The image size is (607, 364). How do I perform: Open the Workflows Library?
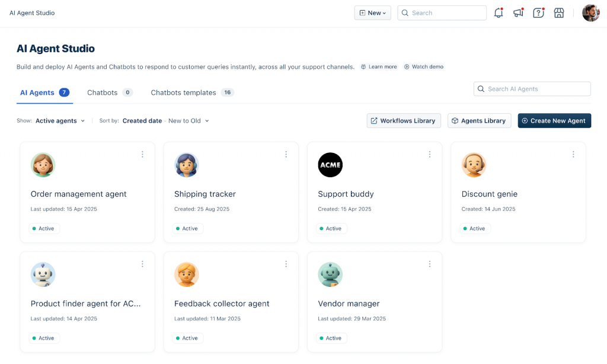tap(404, 120)
